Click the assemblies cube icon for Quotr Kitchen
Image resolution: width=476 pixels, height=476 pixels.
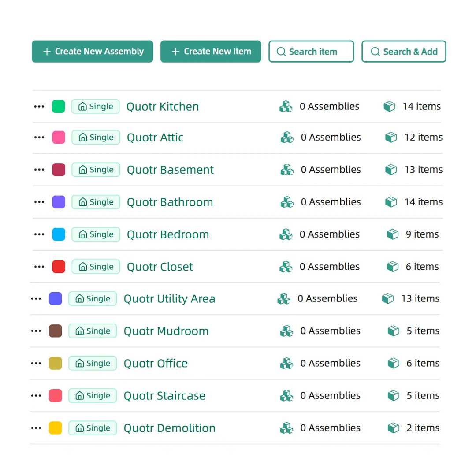286,106
